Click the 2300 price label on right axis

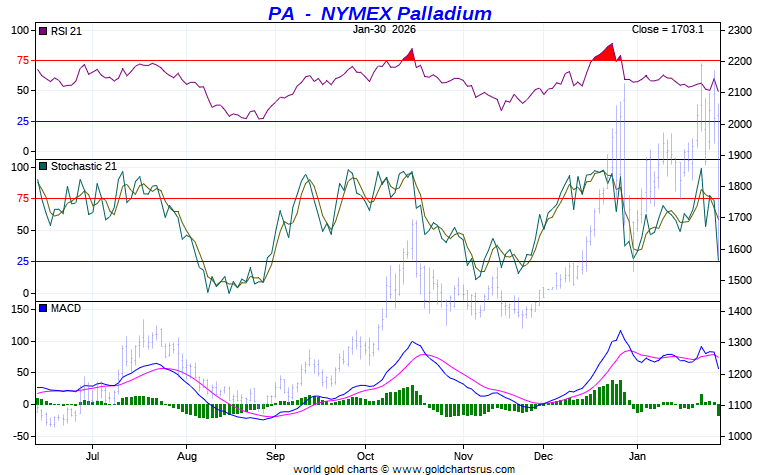point(743,31)
